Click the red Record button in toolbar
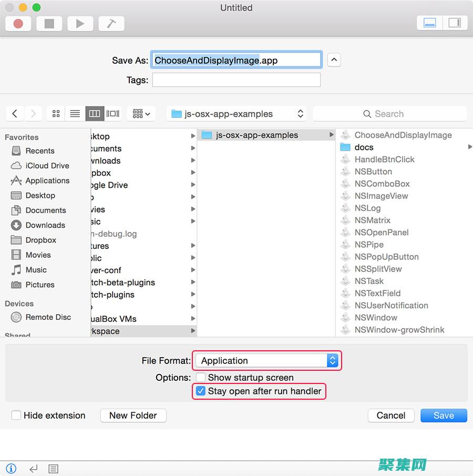This screenshot has width=473, height=476. 18,24
